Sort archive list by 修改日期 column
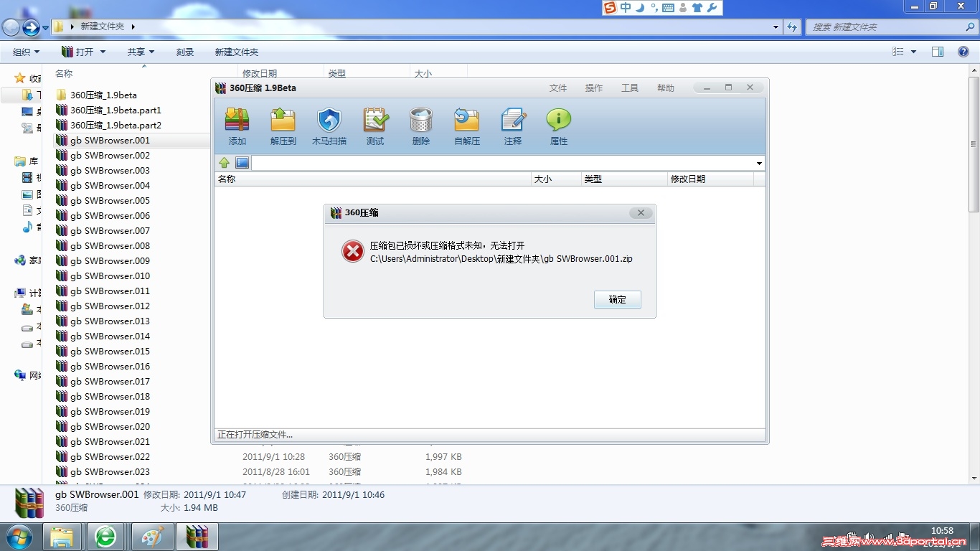Viewport: 980px width, 551px height. point(710,179)
